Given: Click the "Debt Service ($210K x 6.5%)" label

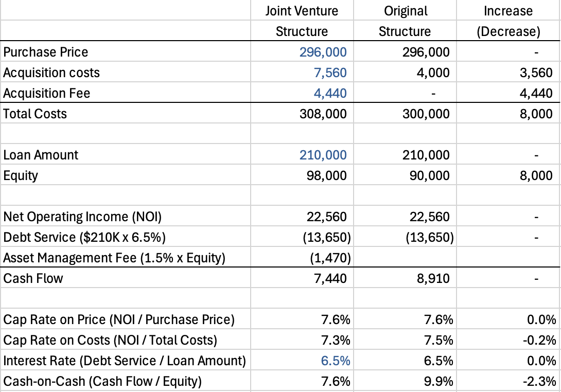Looking at the screenshot, I should (x=84, y=237).
